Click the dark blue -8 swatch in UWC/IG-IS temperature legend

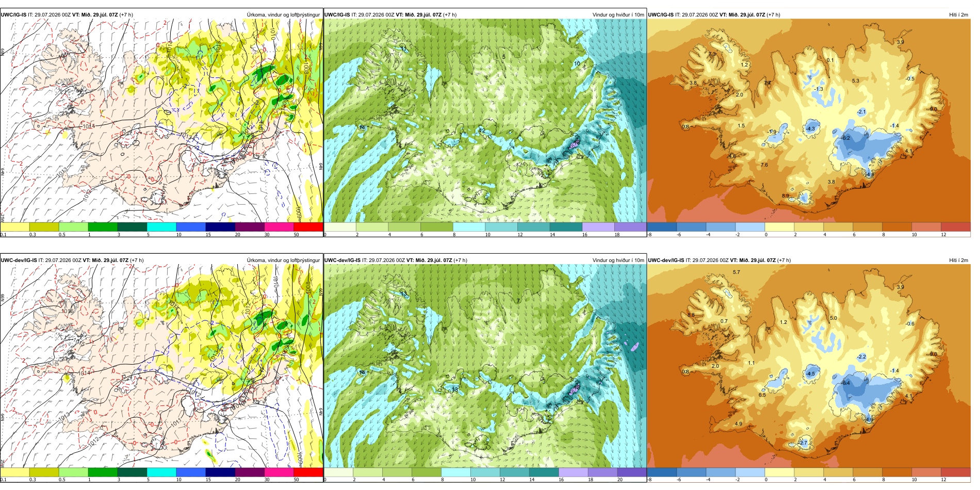click(662, 227)
